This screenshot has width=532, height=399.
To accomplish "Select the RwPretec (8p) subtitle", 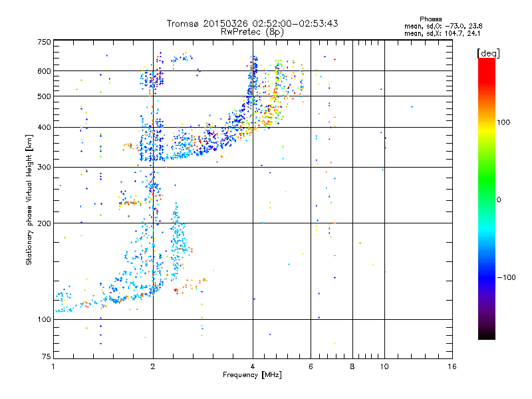I will click(x=252, y=31).
